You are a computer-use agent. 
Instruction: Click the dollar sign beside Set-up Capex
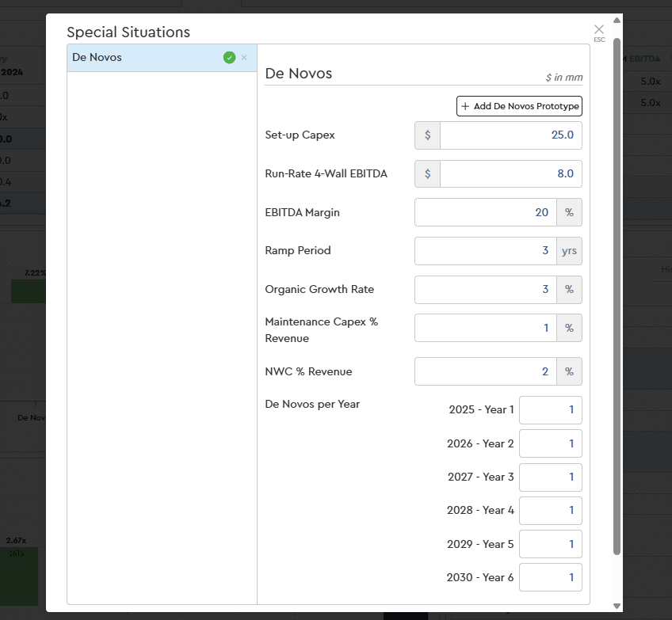427,135
